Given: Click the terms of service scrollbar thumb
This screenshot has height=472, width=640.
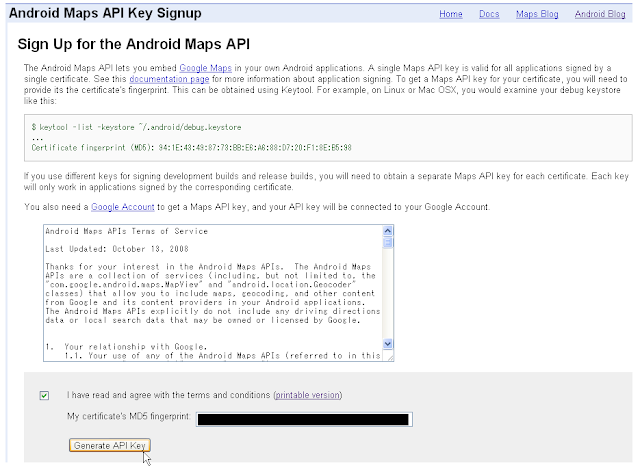Looking at the screenshot, I should coord(388,243).
